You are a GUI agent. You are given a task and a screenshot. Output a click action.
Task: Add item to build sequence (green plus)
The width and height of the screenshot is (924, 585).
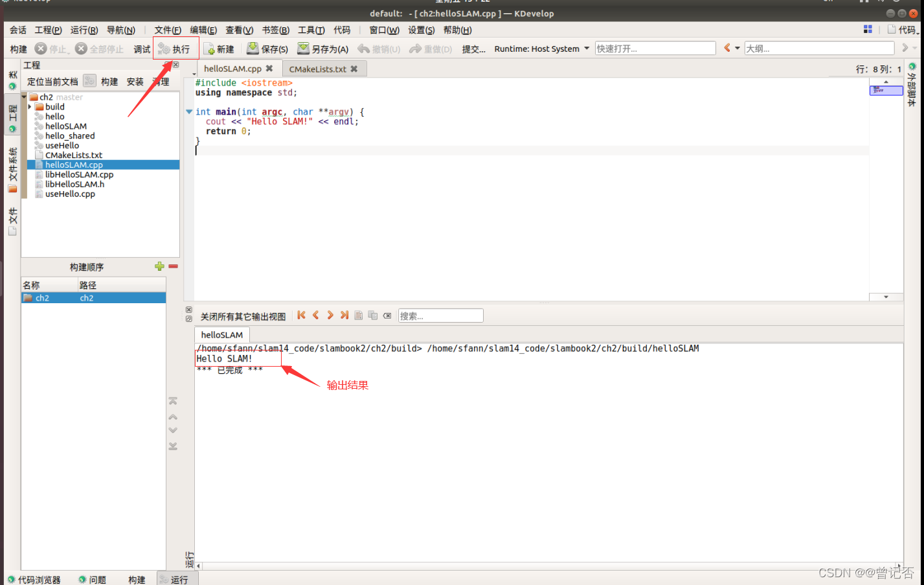pos(159,266)
